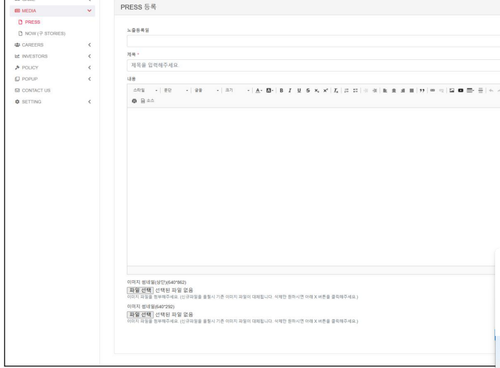Remove link with the unlink icon

coord(442,90)
